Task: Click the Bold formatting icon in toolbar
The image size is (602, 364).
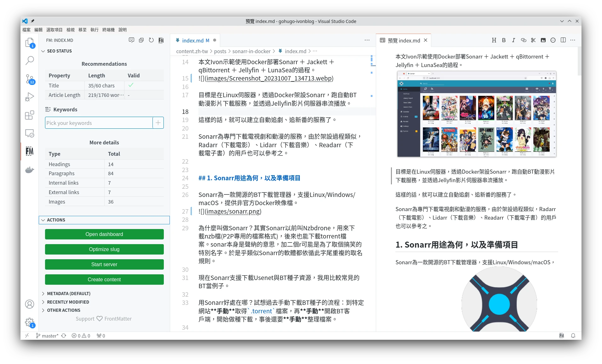Action: coord(504,40)
